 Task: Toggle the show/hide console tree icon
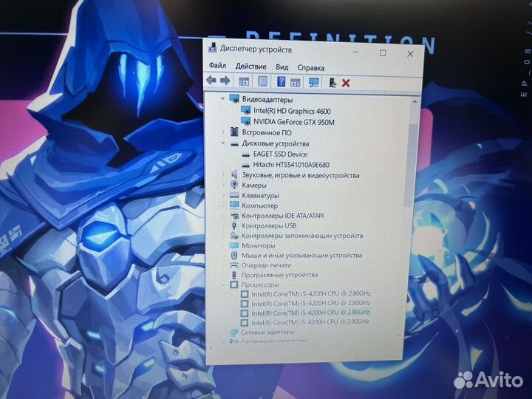(244, 81)
